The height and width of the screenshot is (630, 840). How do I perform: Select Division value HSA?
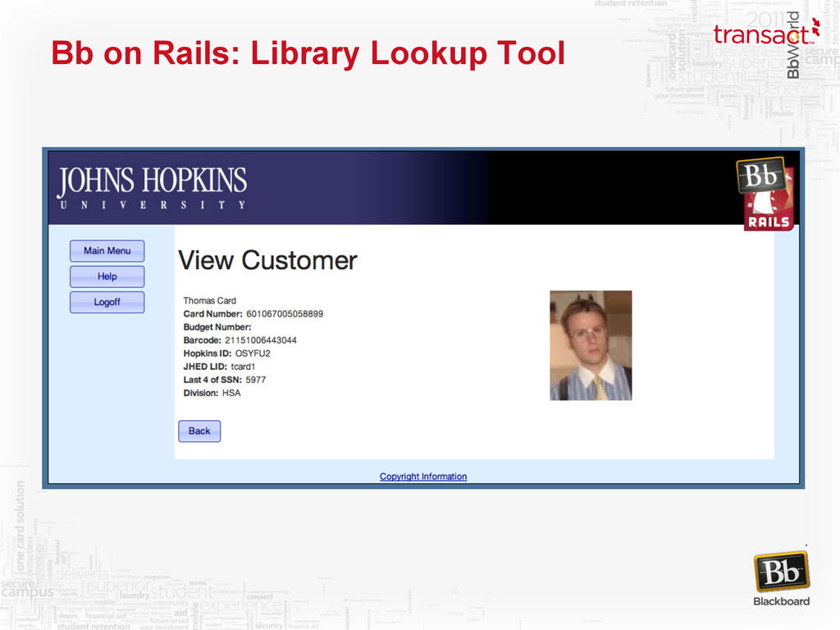[231, 393]
